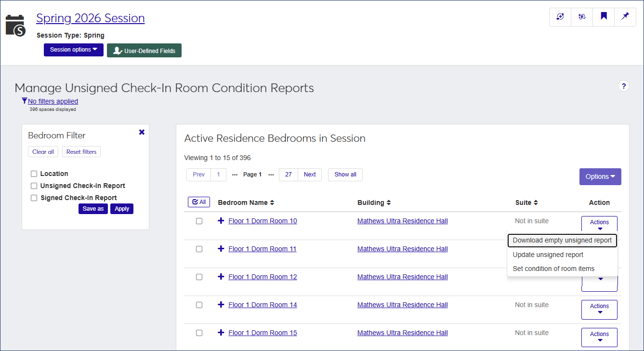644x351 pixels.
Task: Pin the Spring 2026 Session page
Action: [x=625, y=16]
